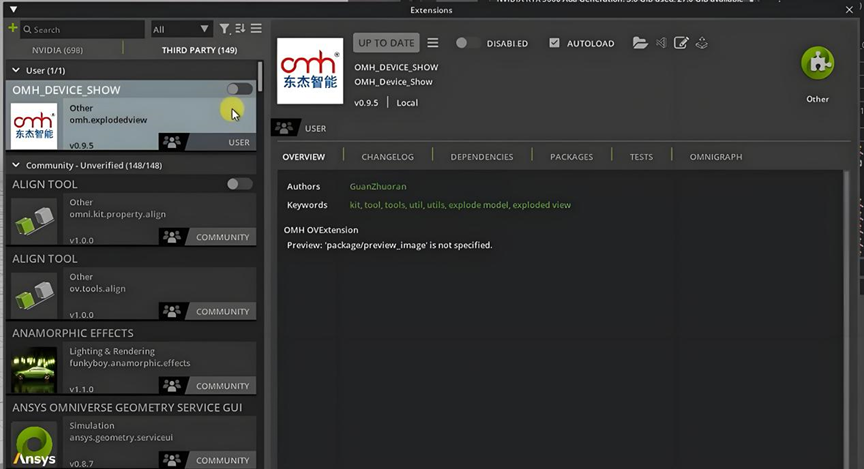
Task: Open the PACKAGES tab
Action: (x=571, y=157)
